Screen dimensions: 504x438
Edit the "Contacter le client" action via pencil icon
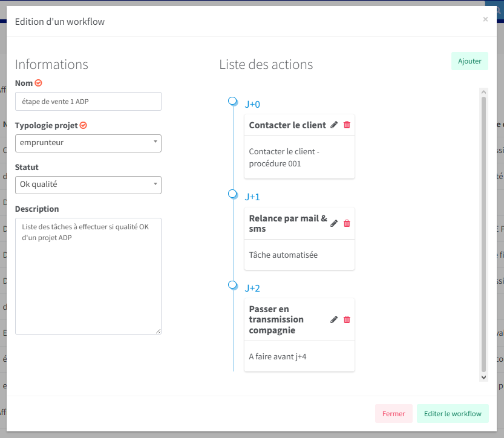coord(333,124)
